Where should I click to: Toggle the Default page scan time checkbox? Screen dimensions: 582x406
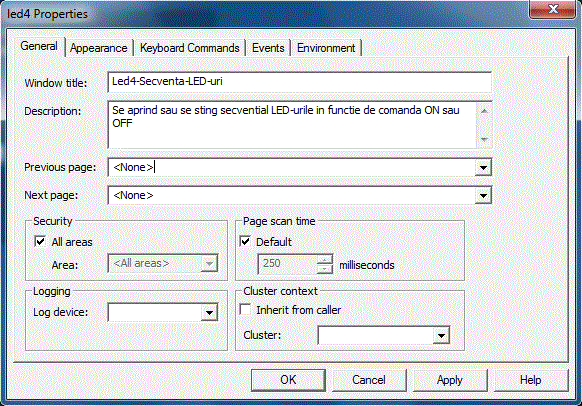click(245, 242)
